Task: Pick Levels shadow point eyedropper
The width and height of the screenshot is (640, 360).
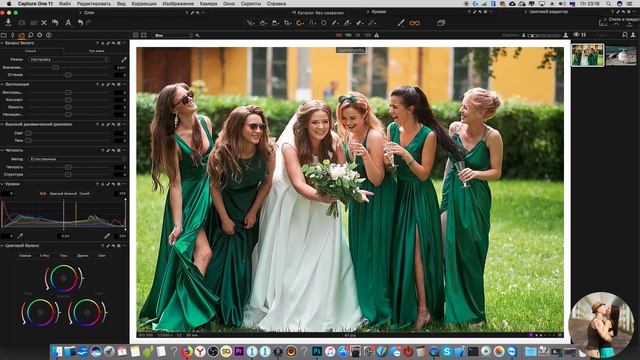Action: [x=20, y=236]
